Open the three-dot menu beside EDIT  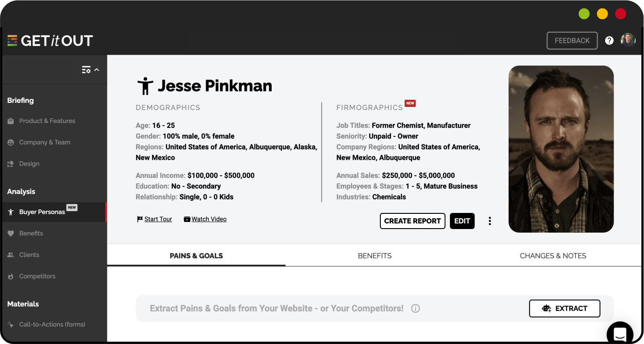pos(489,221)
